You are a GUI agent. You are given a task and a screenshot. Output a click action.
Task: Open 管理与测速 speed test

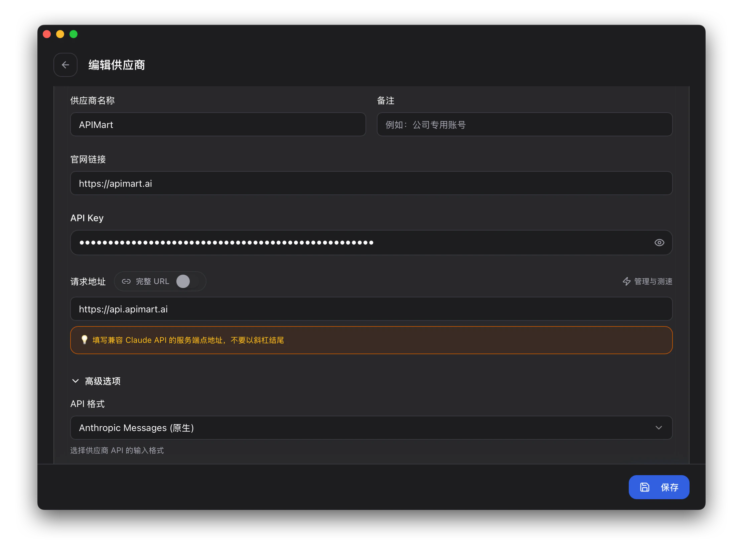point(647,282)
